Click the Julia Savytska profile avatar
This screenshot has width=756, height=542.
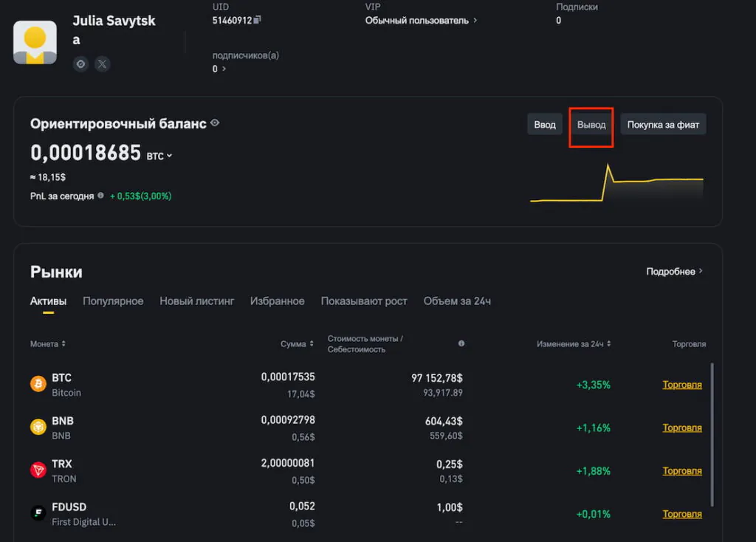[x=35, y=42]
